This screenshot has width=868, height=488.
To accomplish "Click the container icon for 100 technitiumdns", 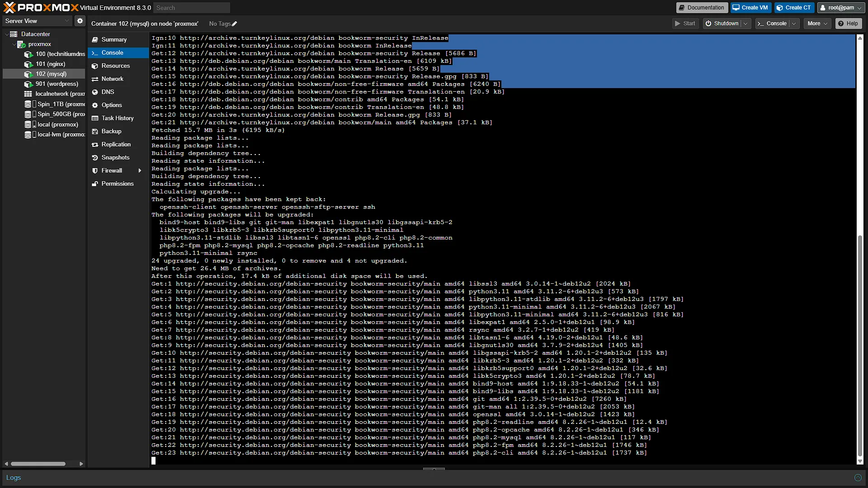I will pos(28,54).
